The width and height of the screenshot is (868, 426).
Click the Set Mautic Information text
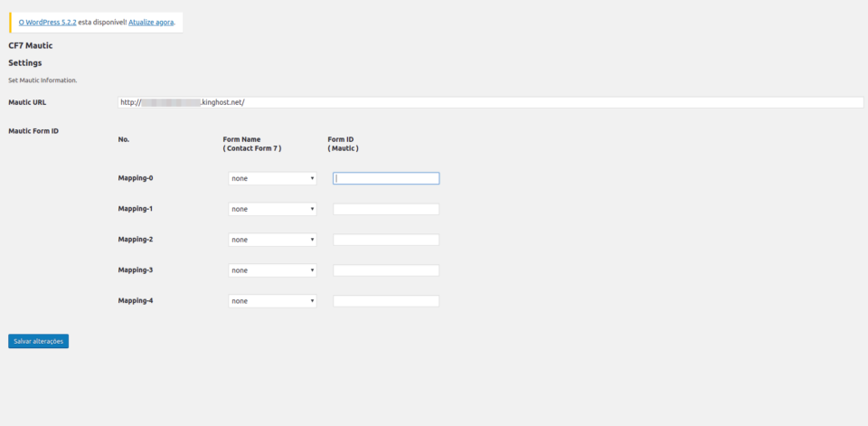[42, 80]
